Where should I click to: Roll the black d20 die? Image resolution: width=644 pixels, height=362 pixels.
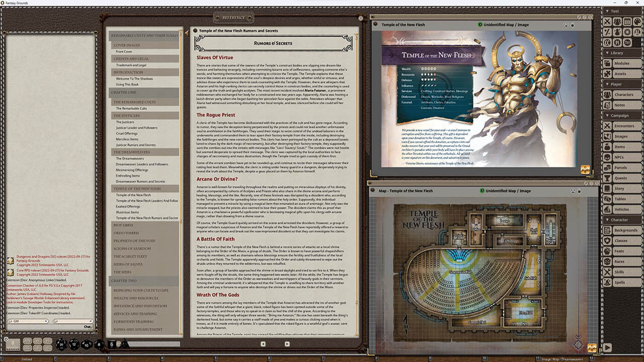pos(61,344)
